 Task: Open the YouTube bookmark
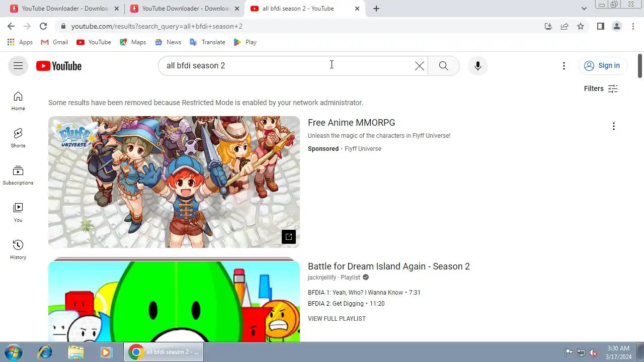point(94,42)
